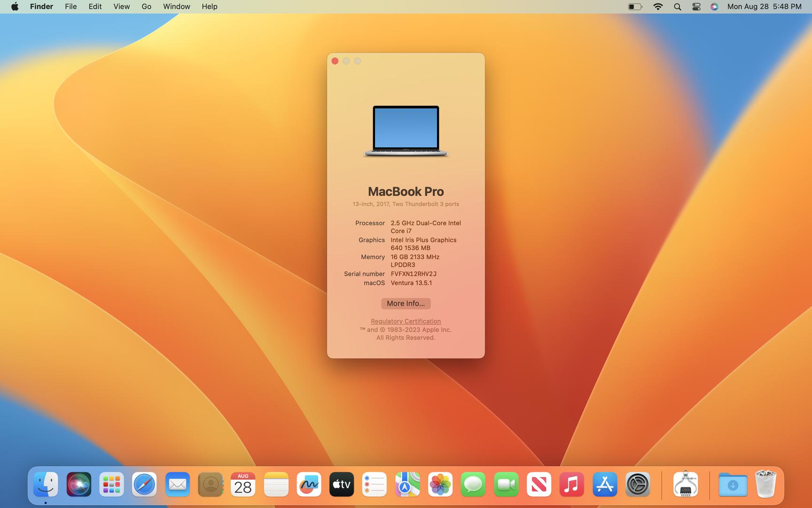Open the Regulatory Certification link
The height and width of the screenshot is (508, 812).
[406, 321]
